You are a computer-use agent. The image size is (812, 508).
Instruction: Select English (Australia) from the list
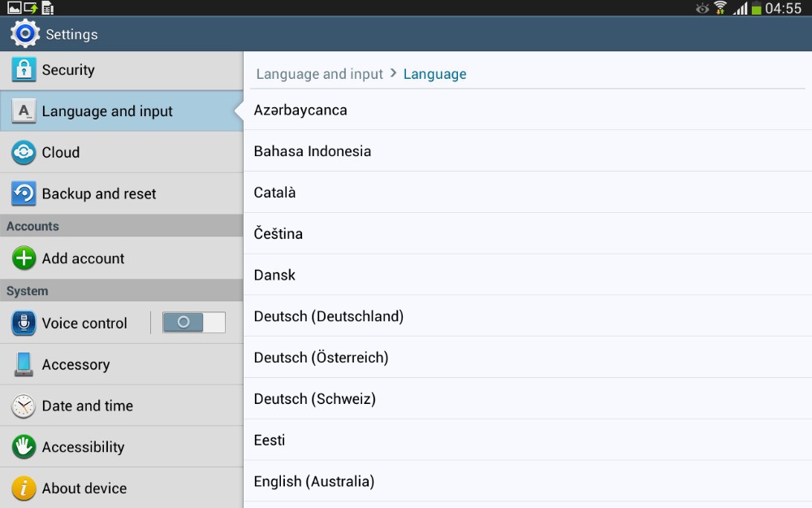tap(314, 481)
